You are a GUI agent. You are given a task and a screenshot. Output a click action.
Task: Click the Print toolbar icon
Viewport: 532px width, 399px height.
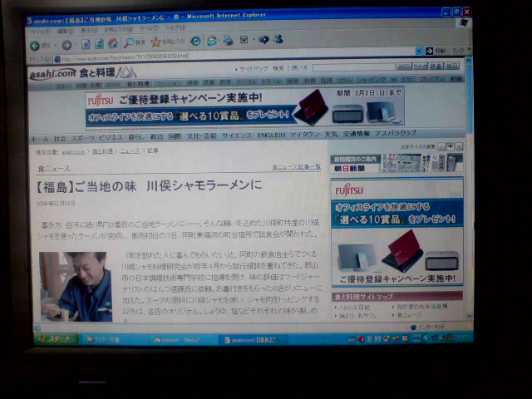[x=228, y=41]
